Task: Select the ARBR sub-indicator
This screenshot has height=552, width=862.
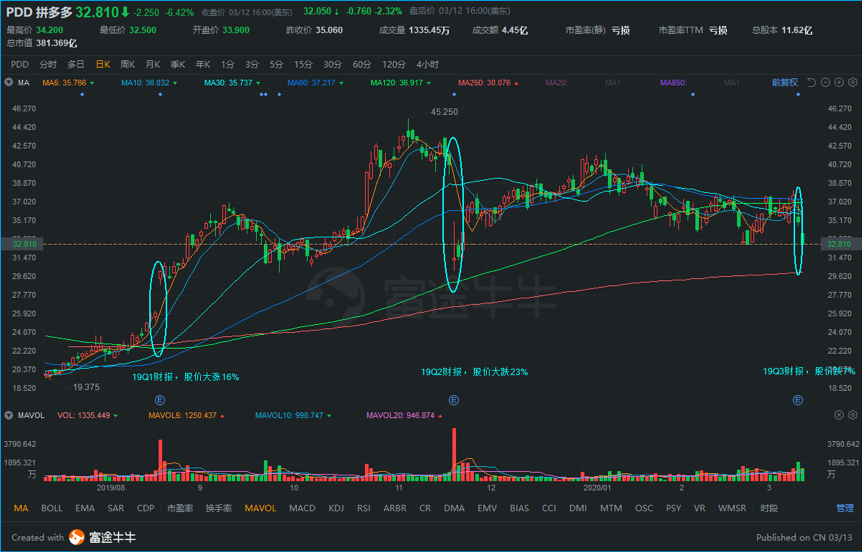Action: [x=395, y=509]
